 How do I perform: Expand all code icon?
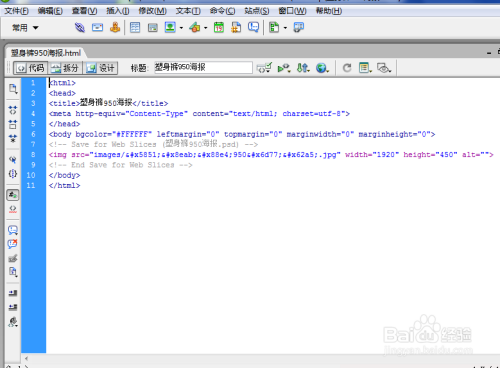click(x=13, y=138)
